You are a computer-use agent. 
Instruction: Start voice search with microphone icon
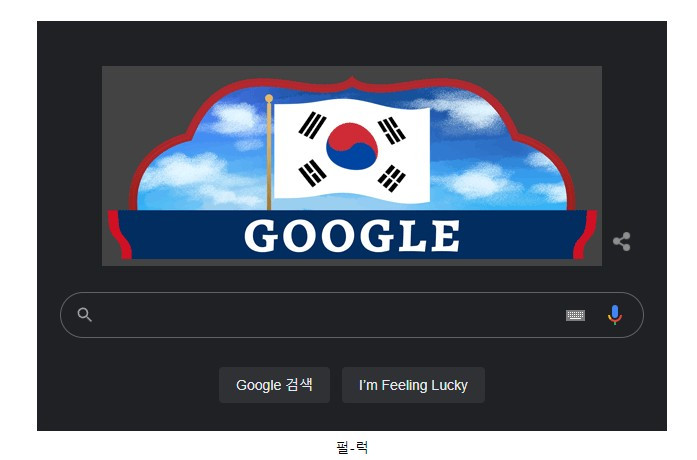pyautogui.click(x=615, y=315)
